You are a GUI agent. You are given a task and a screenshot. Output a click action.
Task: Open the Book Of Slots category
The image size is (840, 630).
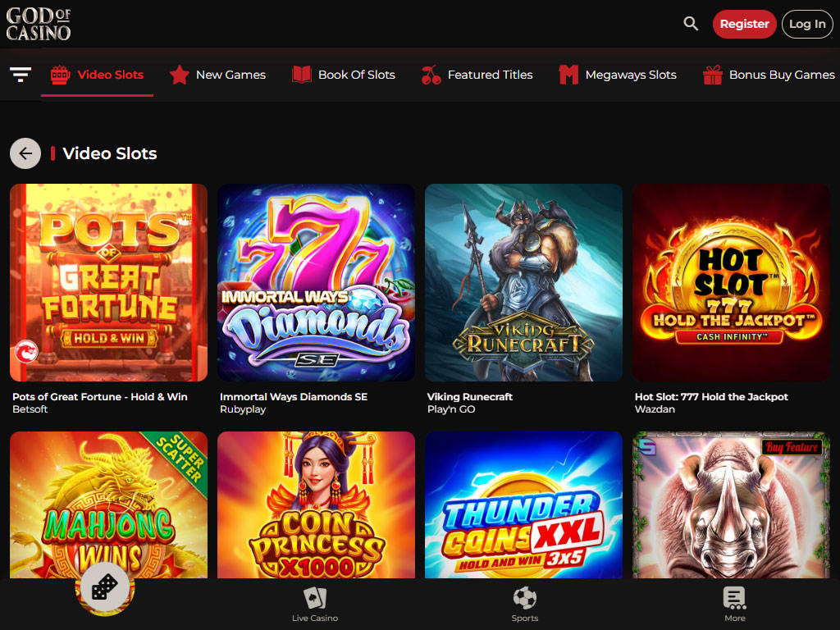[x=344, y=75]
